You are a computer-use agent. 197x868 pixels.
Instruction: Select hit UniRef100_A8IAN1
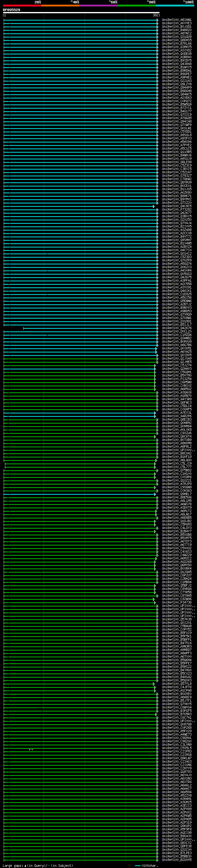click(x=176, y=20)
